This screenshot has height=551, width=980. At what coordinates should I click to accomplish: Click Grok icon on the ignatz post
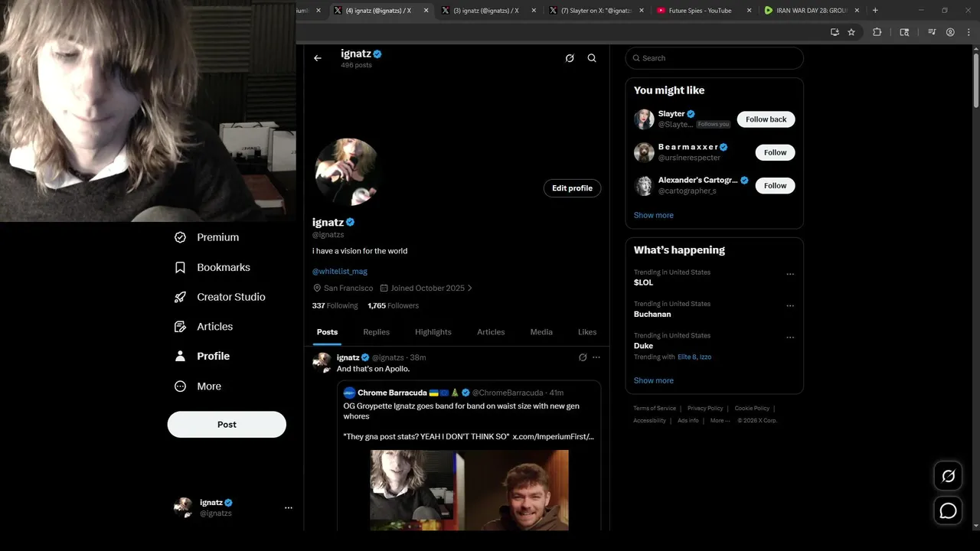pyautogui.click(x=583, y=357)
